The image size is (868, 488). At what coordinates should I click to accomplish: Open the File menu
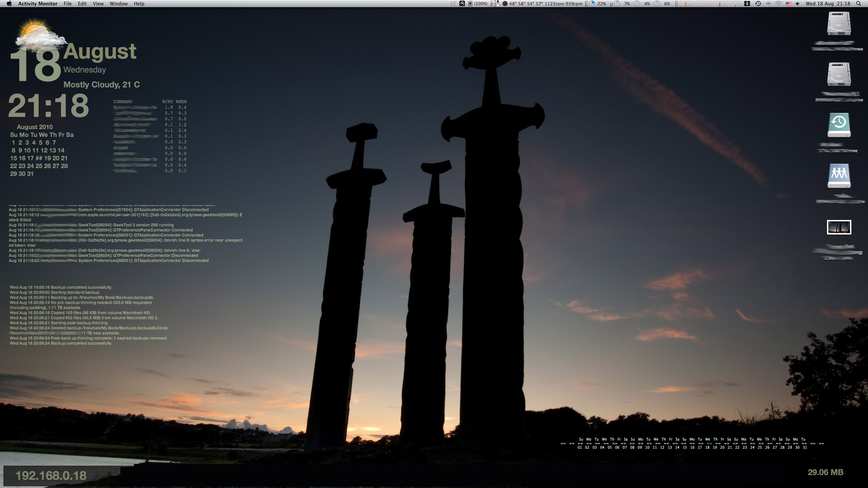tap(67, 4)
